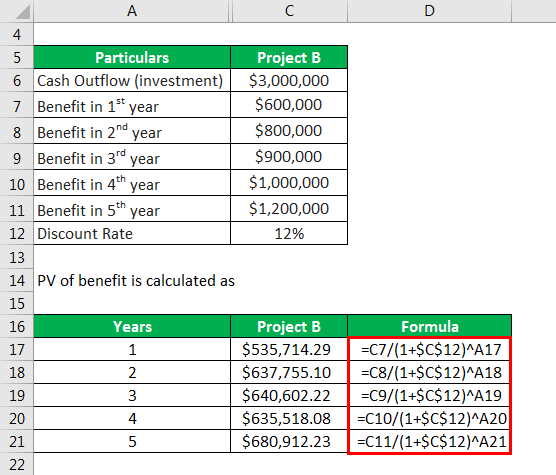This screenshot has height=475, width=556.
Task: Select the $640,602.22 cell
Action: 289,395
